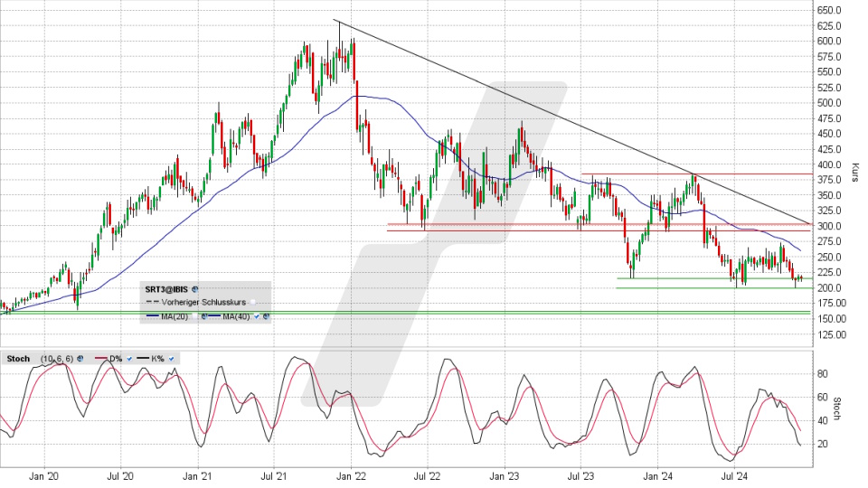
Task: Open Stoch (10, 6, 6) settings icon
Action: coord(80,359)
